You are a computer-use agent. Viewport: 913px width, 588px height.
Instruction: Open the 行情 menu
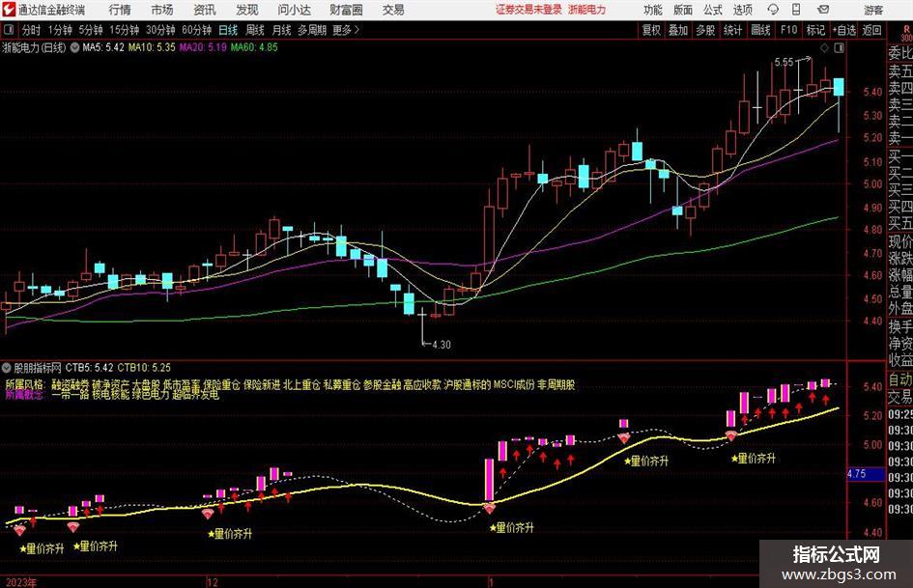(120, 10)
